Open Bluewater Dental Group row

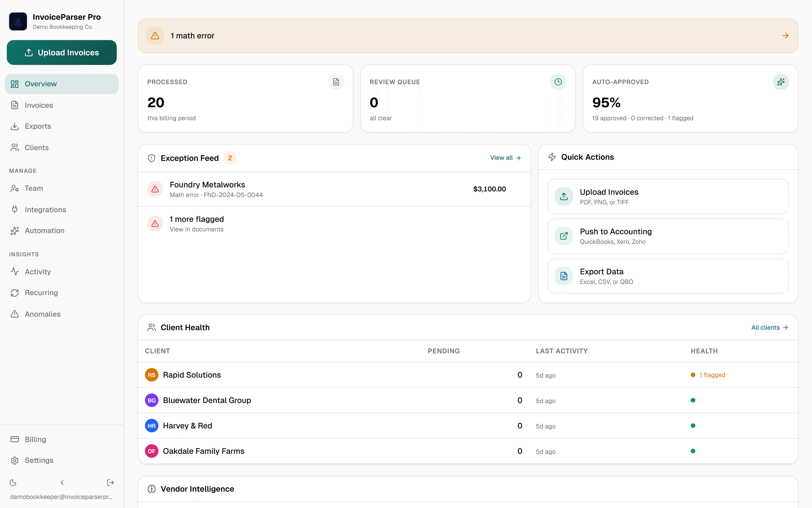coord(468,400)
